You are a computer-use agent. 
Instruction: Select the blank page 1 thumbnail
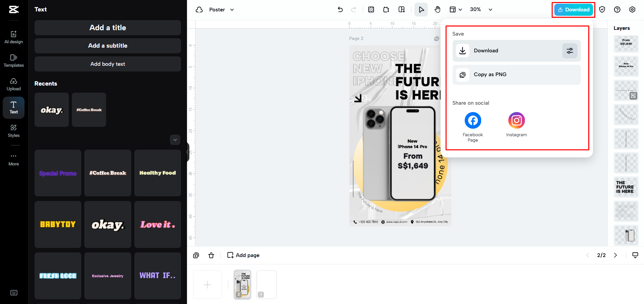pos(267,285)
